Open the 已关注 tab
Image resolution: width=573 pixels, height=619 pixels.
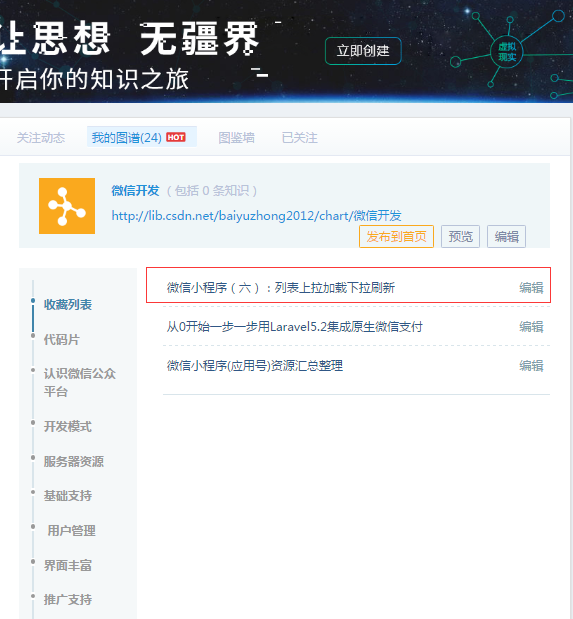[299, 138]
